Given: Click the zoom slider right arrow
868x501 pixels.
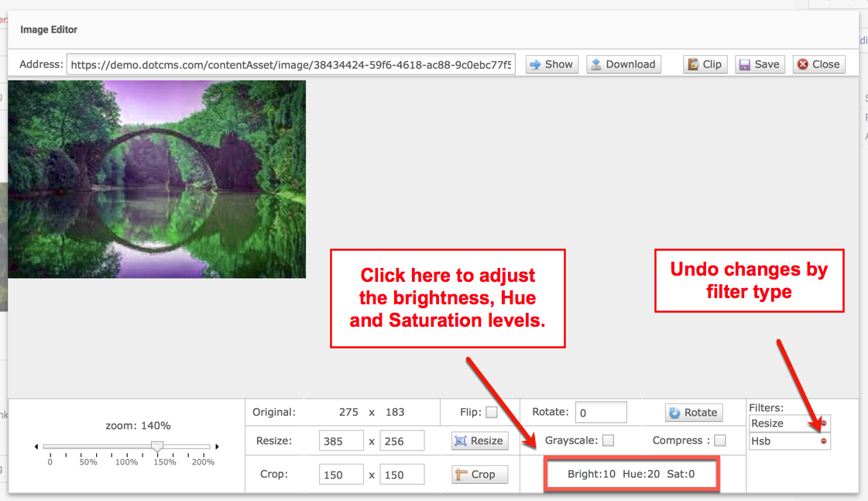Looking at the screenshot, I should pos(217,447).
